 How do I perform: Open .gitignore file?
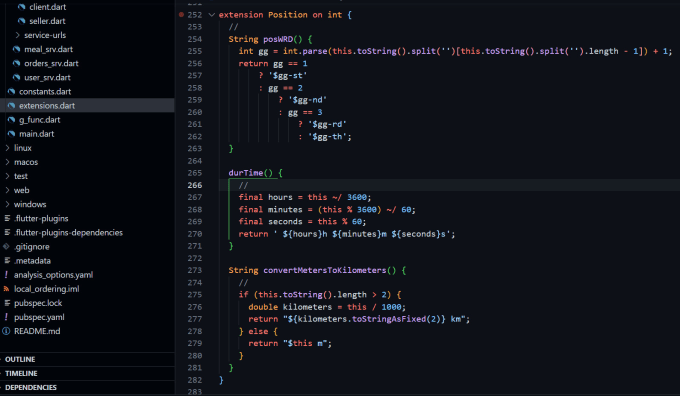click(x=32, y=247)
